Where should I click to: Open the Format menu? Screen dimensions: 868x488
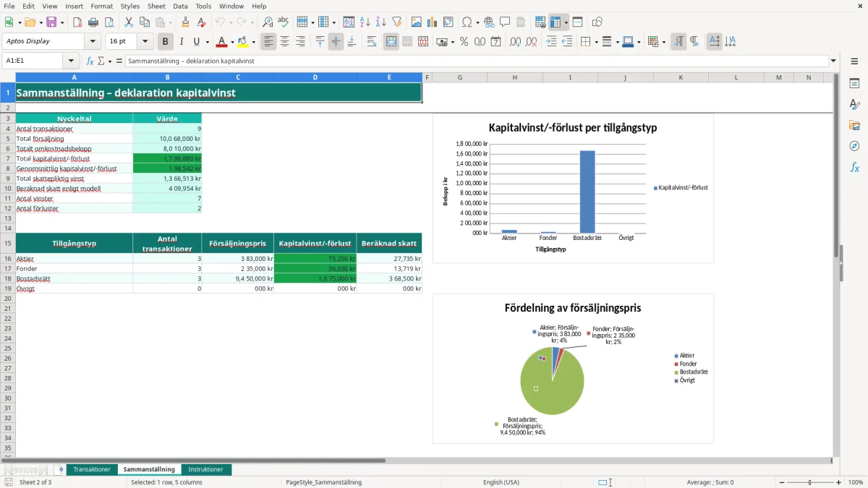[102, 6]
